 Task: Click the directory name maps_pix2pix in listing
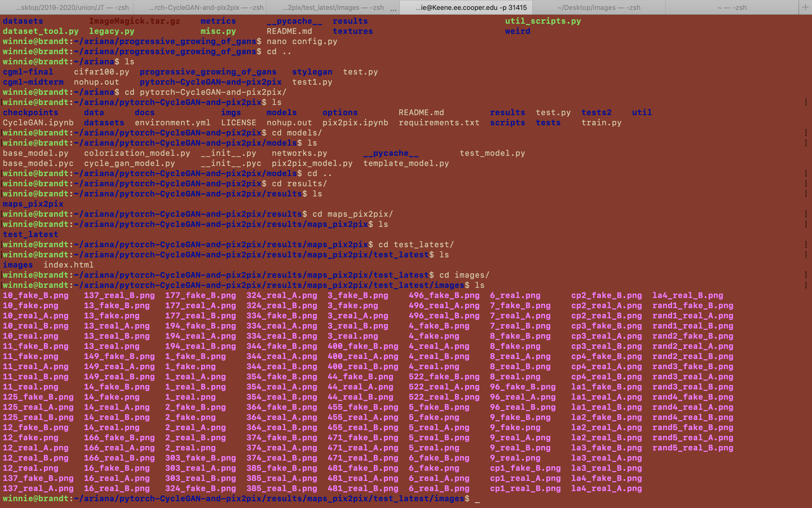coord(33,204)
